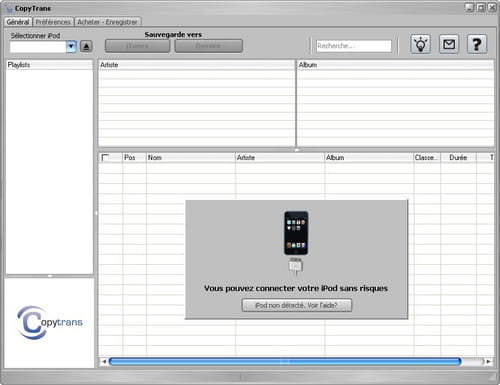Click the Playlists panel header
Image resolution: width=500 pixels, height=385 pixels.
pos(49,65)
